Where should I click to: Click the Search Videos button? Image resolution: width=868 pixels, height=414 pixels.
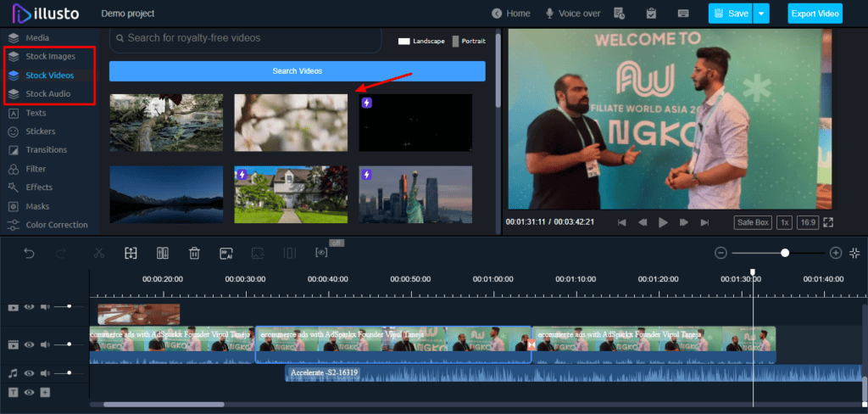pos(297,71)
